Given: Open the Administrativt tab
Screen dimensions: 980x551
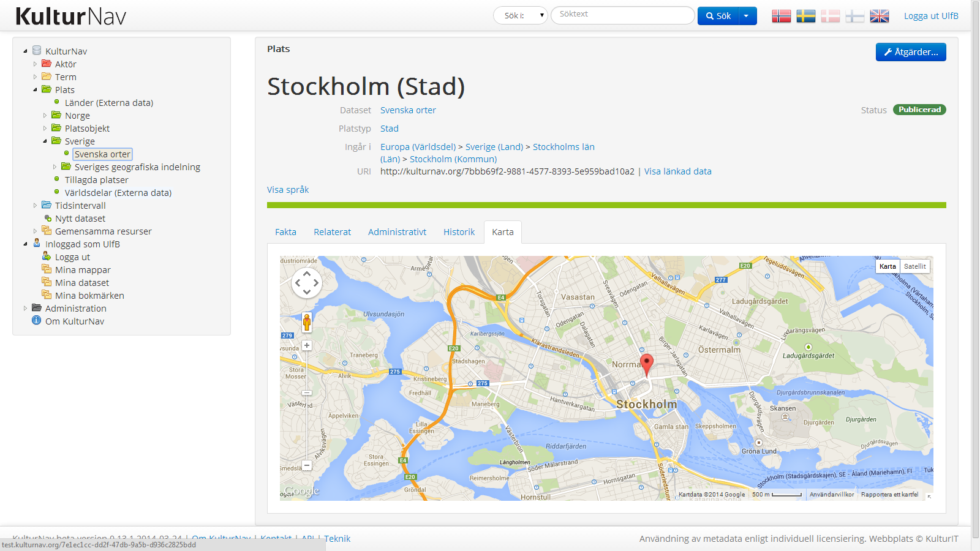Looking at the screenshot, I should coord(397,232).
